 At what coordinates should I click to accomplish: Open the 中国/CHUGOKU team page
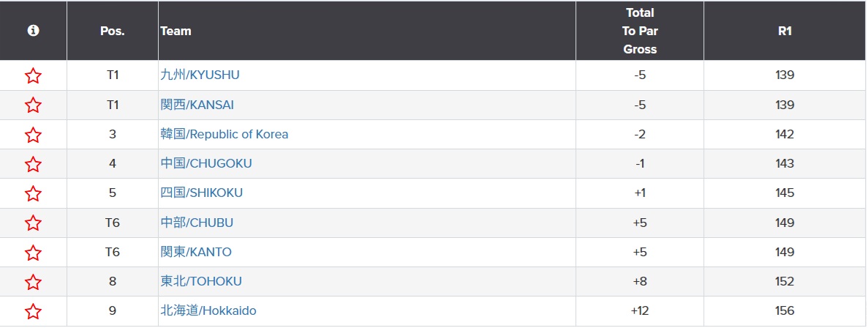point(206,163)
